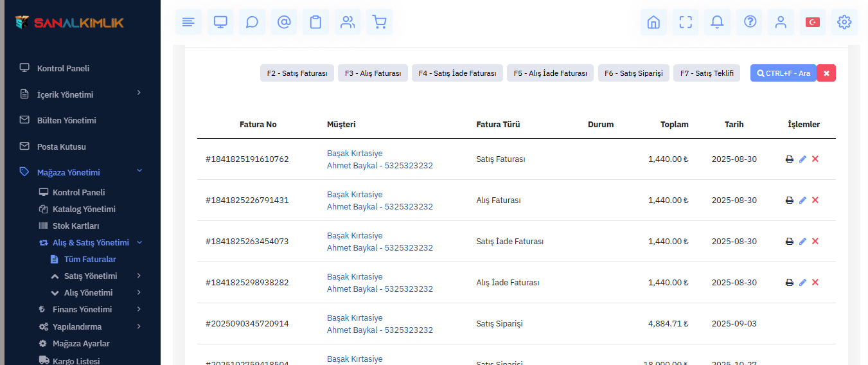The height and width of the screenshot is (365, 868).
Task: Select Tüm Faturalar menu item
Action: coord(90,259)
